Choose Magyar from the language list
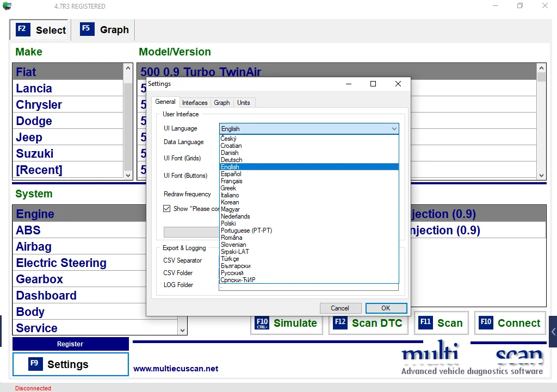Image resolution: width=557 pixels, height=392 pixels. (x=309, y=209)
